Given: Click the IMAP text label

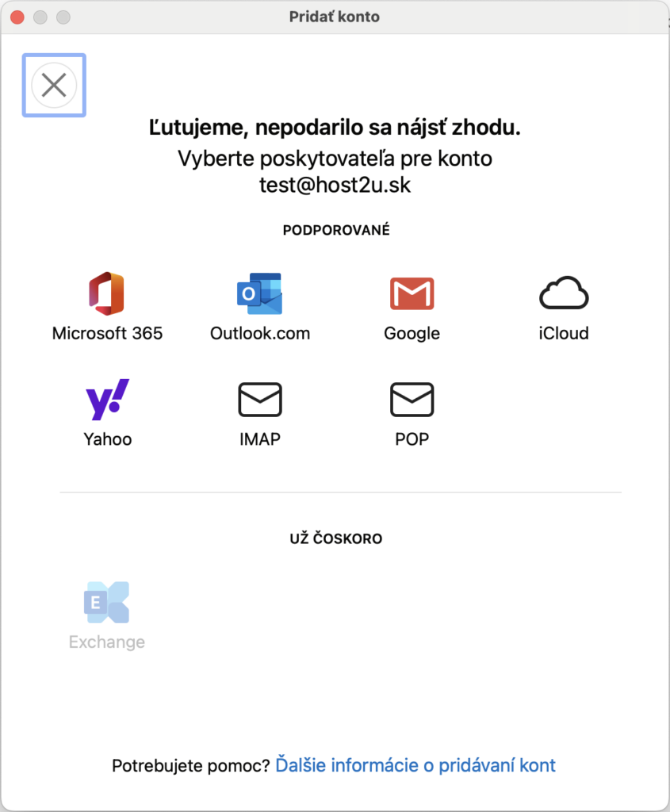Looking at the screenshot, I should [260, 439].
